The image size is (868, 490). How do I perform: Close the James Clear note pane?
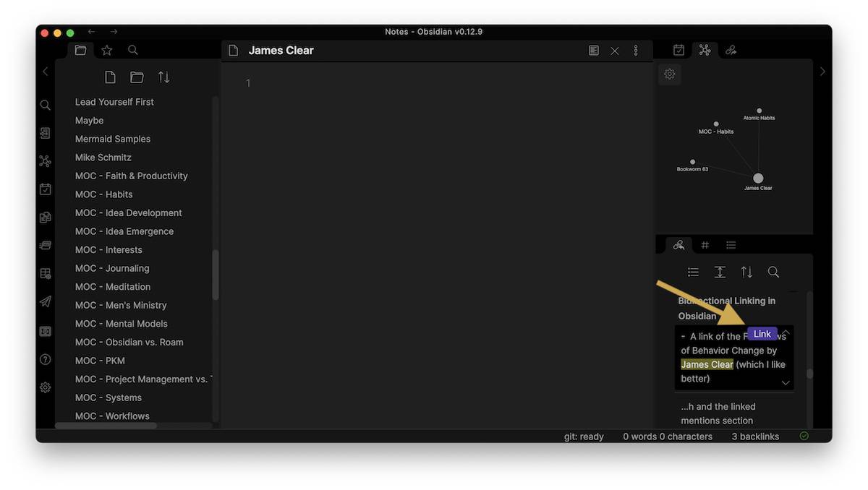click(615, 51)
